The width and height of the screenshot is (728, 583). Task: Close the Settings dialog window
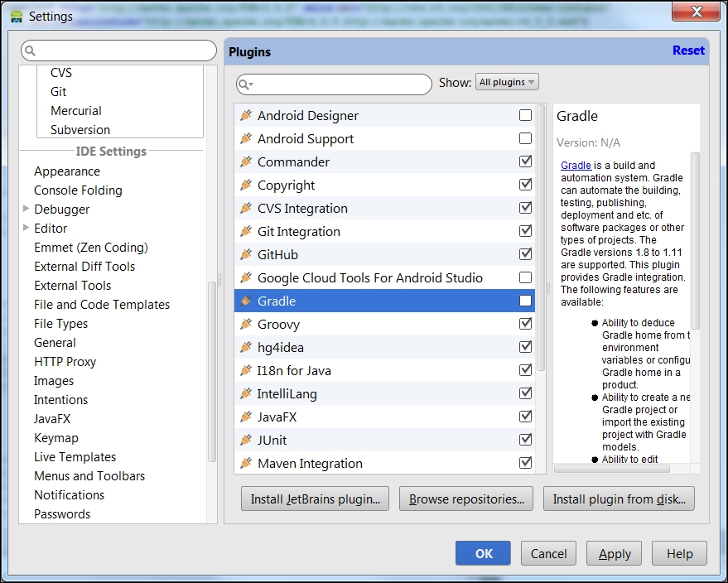(696, 12)
